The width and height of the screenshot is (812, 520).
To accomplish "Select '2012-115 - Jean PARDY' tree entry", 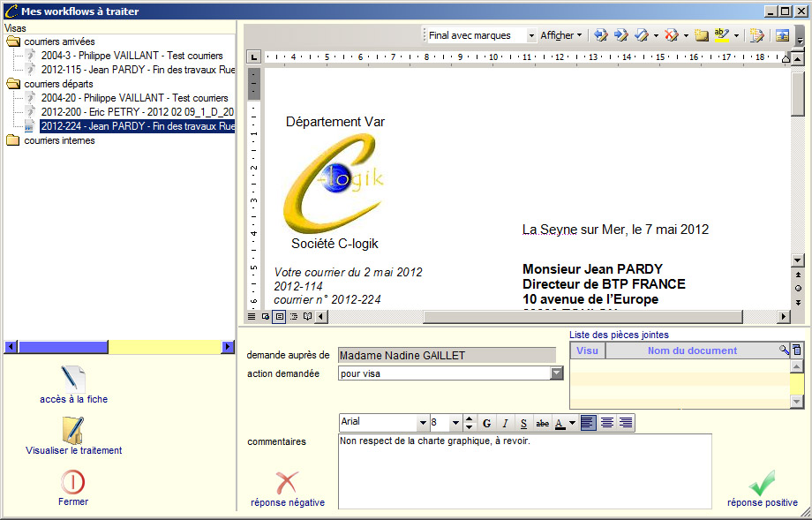I will (137, 70).
